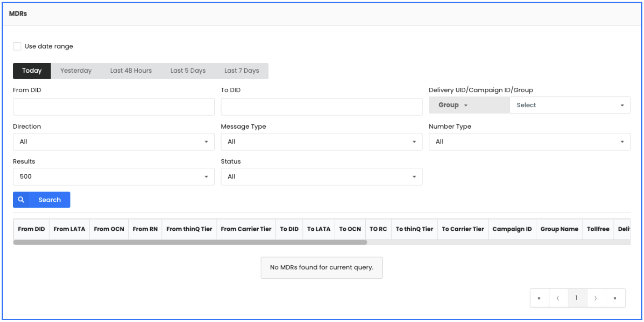Enable the Use date range checkbox

(x=17, y=45)
